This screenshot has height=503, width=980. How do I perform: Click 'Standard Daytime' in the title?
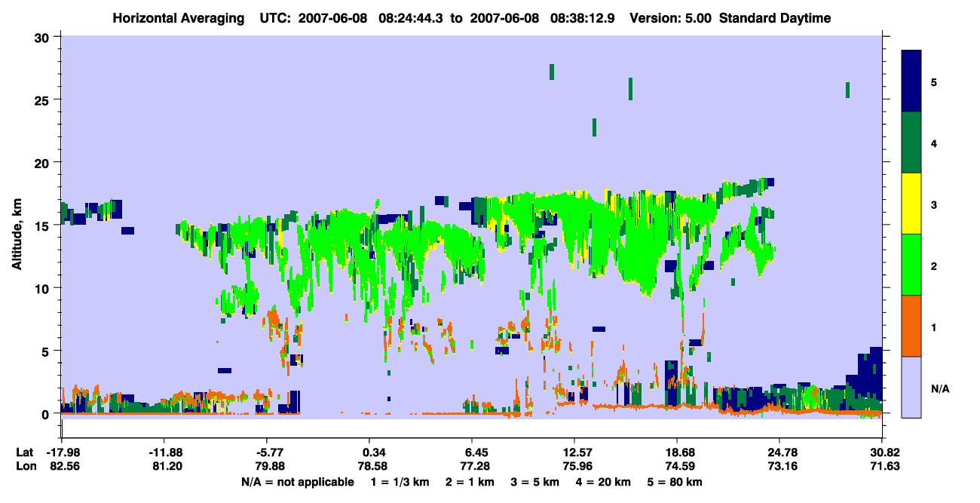pyautogui.click(x=775, y=18)
